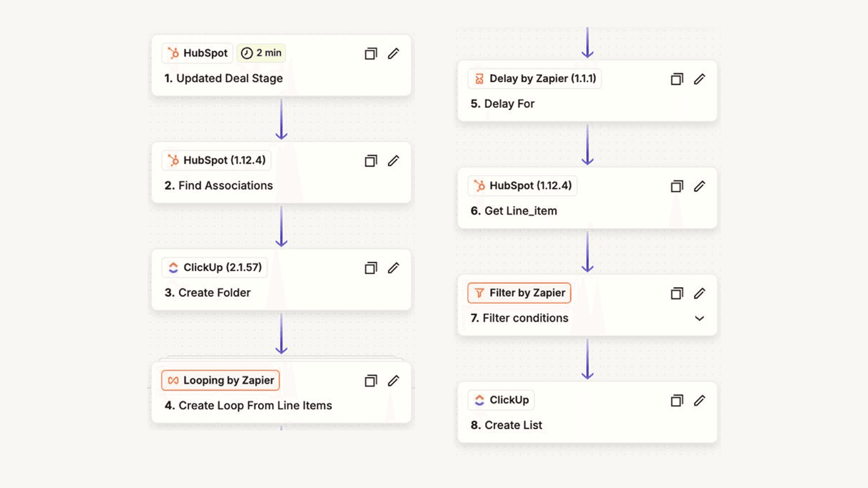Duplicate the Find Associations step

(x=371, y=161)
